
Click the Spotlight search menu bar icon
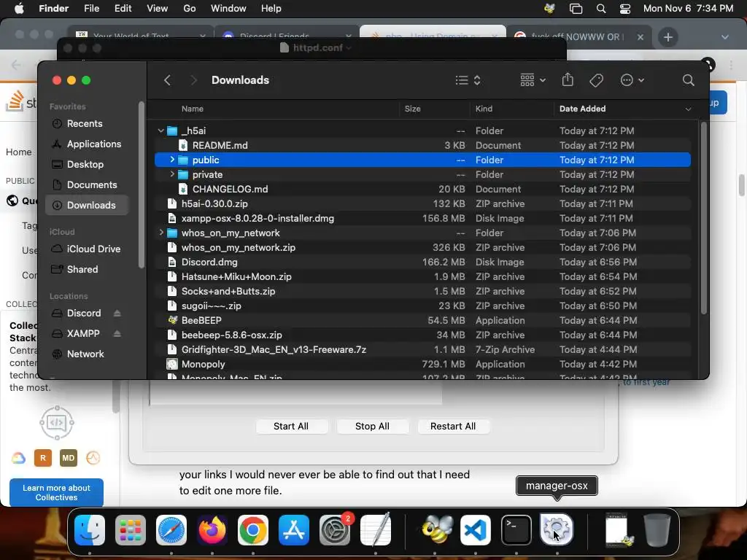pos(601,9)
